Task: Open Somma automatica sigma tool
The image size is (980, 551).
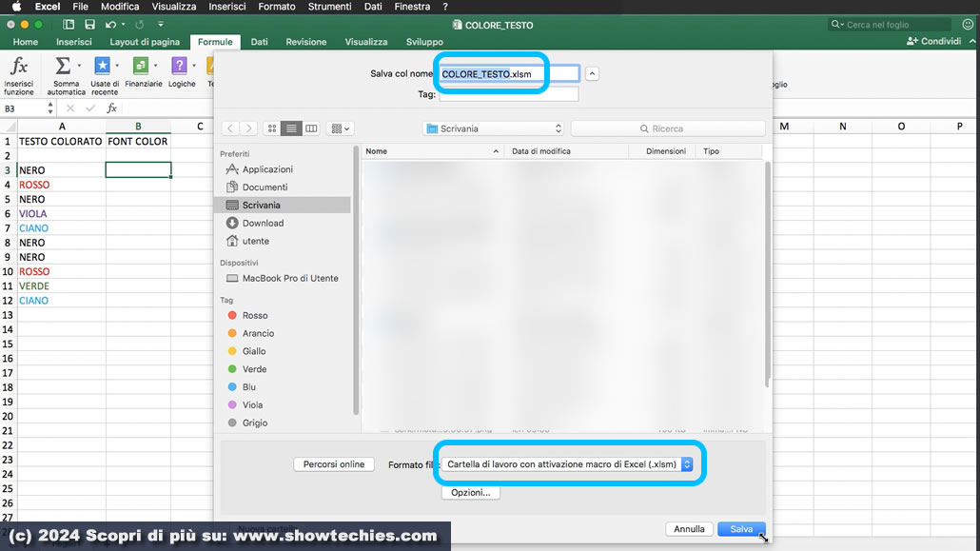Action: (63, 66)
